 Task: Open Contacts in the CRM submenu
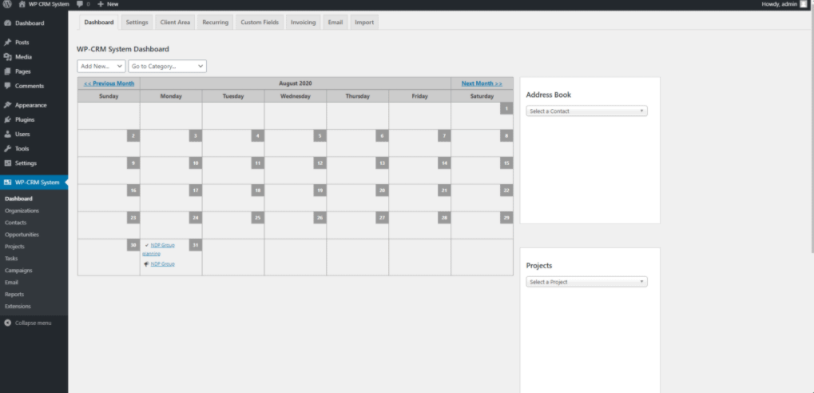16,223
